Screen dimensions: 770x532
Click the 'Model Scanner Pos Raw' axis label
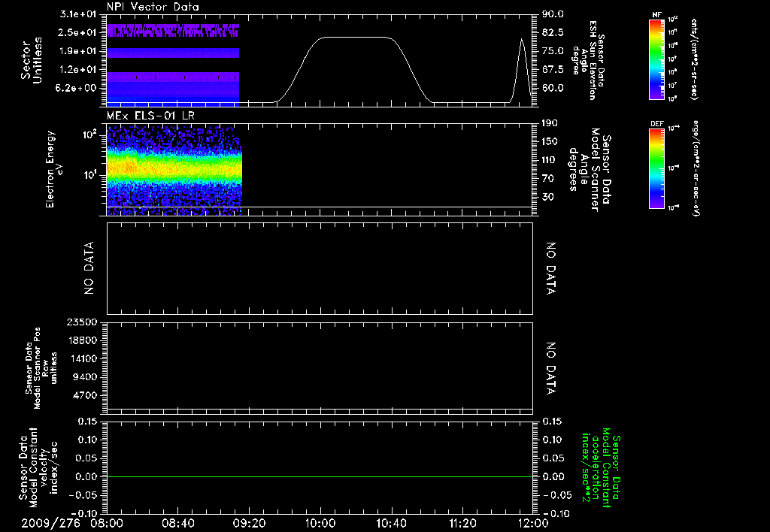pos(41,368)
